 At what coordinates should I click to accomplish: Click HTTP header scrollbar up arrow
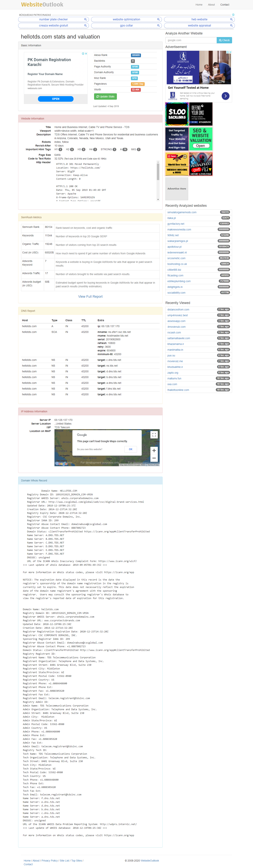[158, 162]
